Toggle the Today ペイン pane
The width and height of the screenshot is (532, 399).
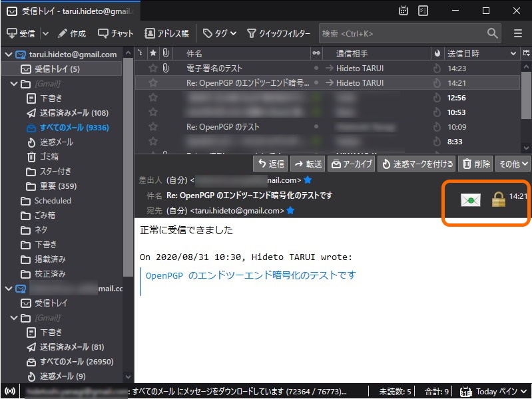493,392
